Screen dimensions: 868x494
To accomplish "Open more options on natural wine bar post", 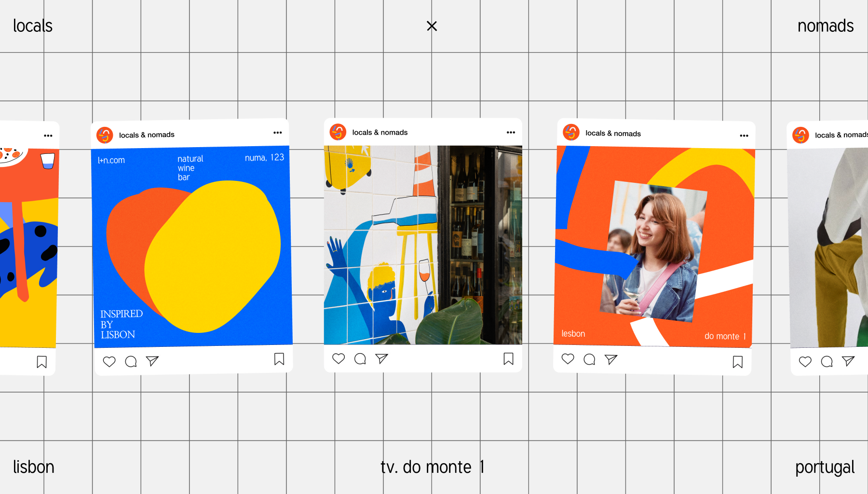I will 278,133.
